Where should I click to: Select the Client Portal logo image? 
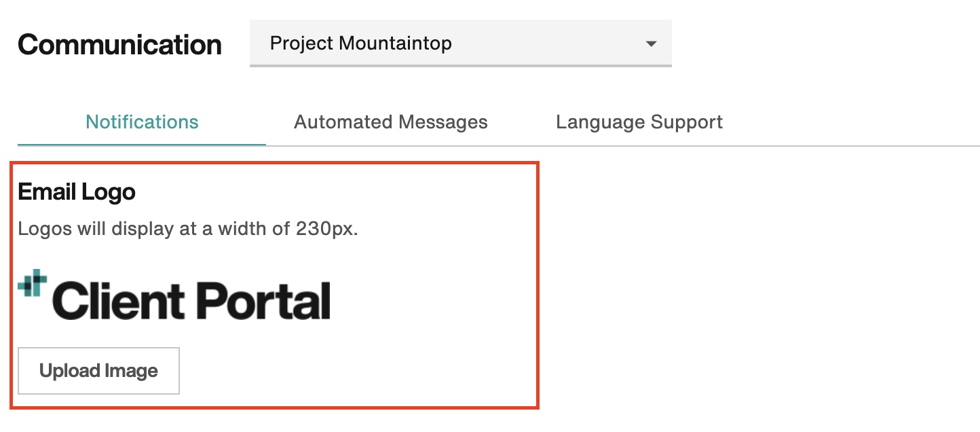[x=174, y=295]
